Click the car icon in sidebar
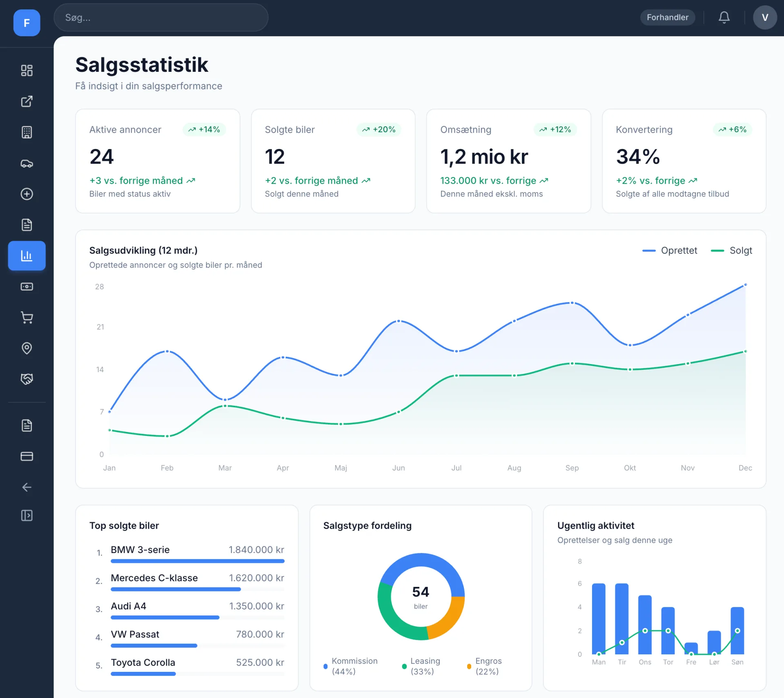 pyautogui.click(x=27, y=163)
